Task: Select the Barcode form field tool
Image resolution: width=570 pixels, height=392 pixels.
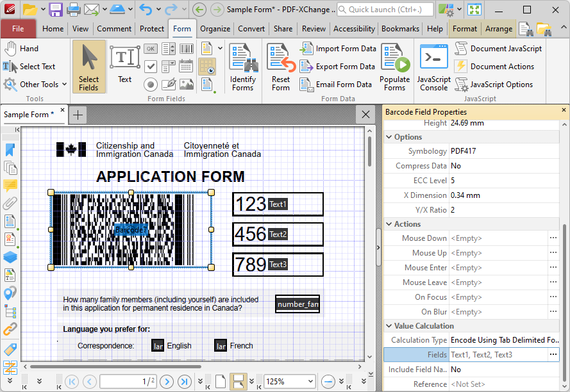Action: (x=187, y=48)
